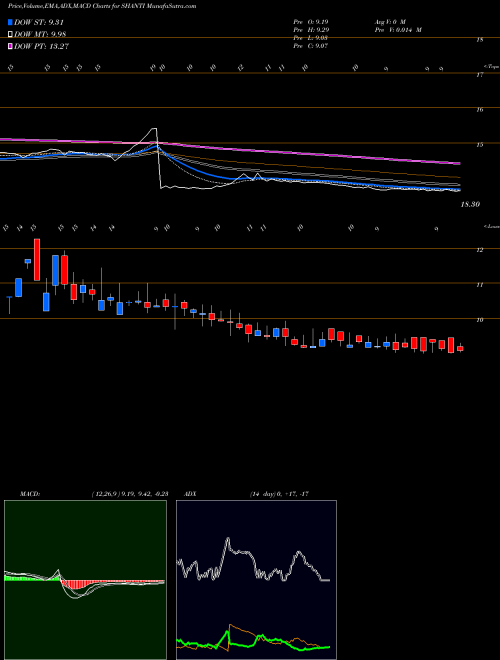Screen dimensions: 500x660
Task: Click the 18 price axis label
Action: [479, 40]
